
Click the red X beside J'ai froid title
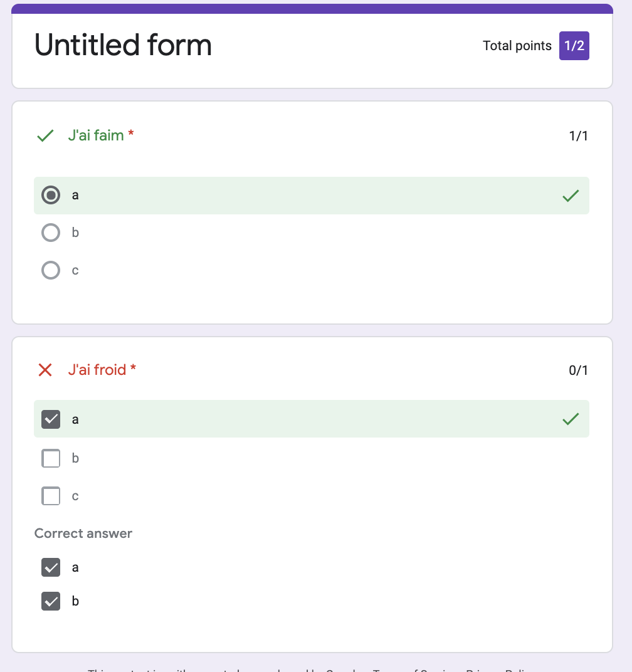[45, 370]
